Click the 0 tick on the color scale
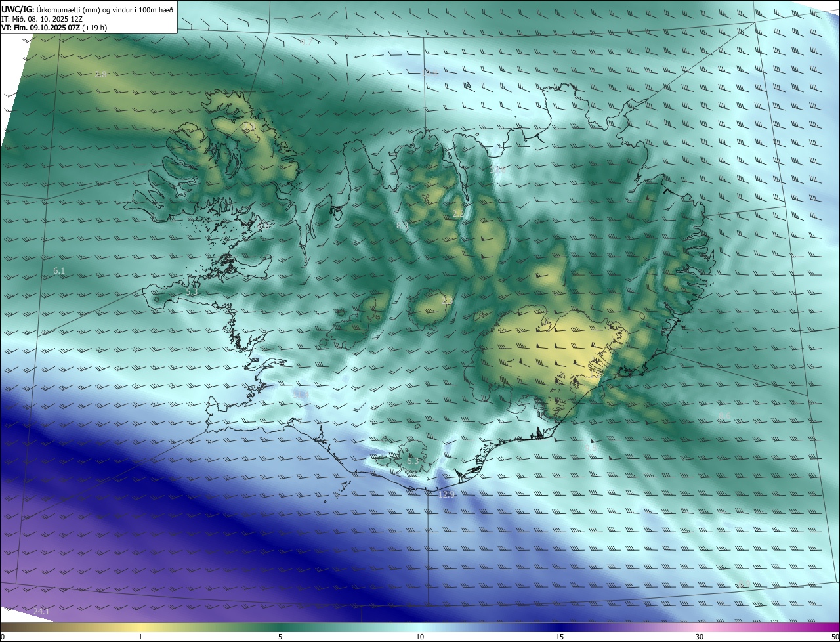This screenshot has width=840, height=642. coord(3,637)
